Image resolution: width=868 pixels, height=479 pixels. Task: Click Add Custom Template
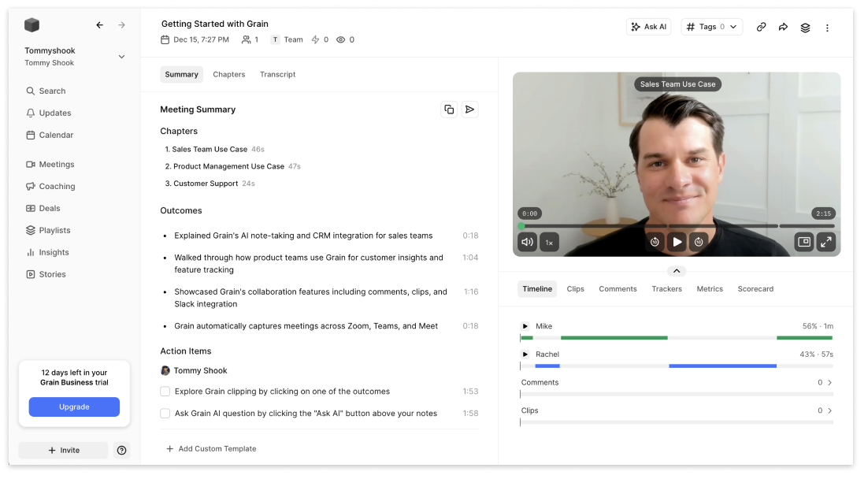[211, 449]
